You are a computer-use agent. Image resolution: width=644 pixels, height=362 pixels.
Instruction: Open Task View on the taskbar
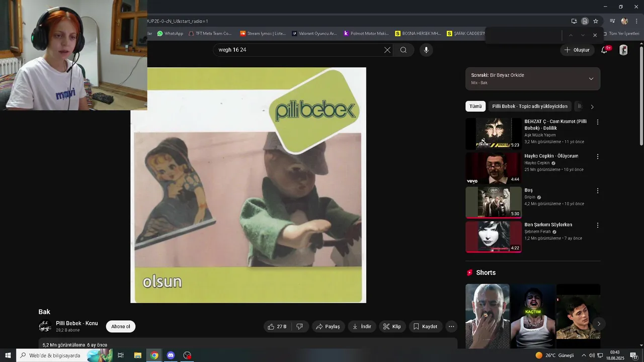coord(121,355)
